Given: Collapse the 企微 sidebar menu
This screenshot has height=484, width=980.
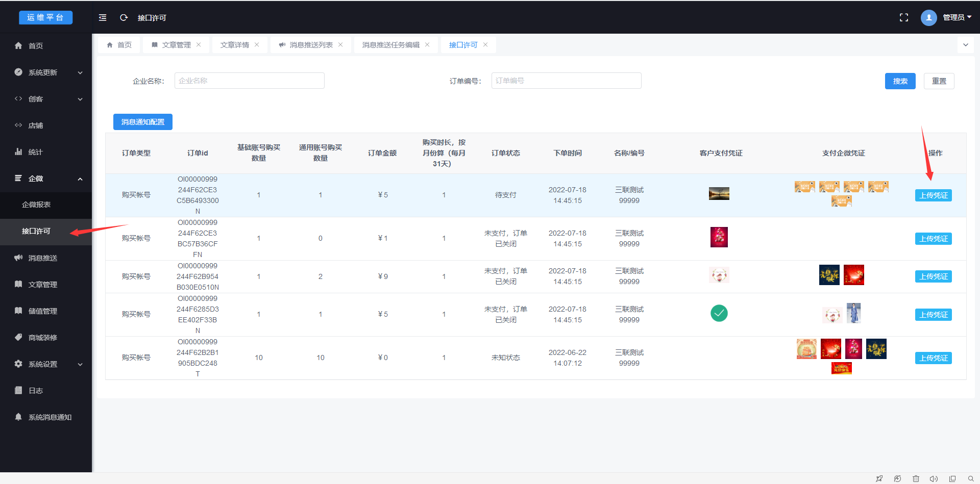Looking at the screenshot, I should [x=46, y=179].
